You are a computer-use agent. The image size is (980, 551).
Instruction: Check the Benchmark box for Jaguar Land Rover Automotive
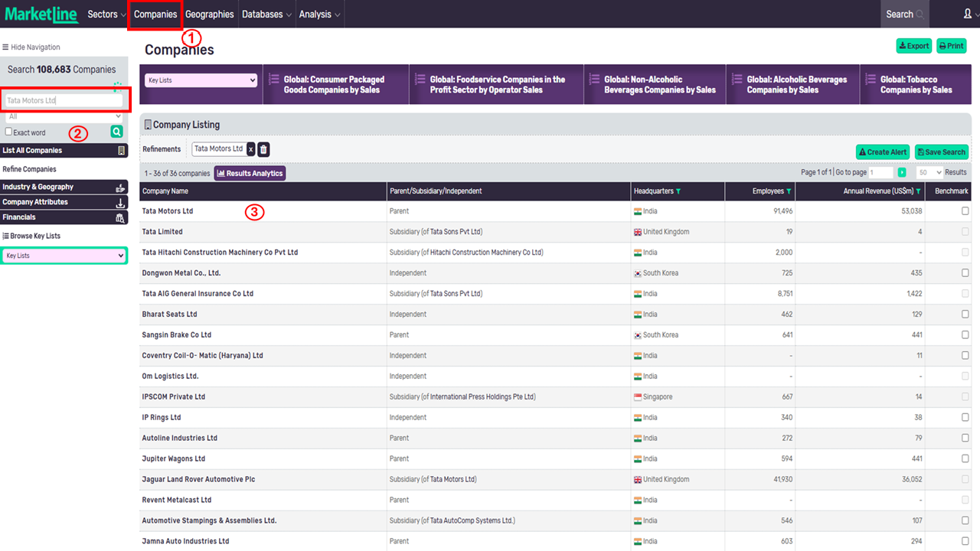tap(965, 480)
